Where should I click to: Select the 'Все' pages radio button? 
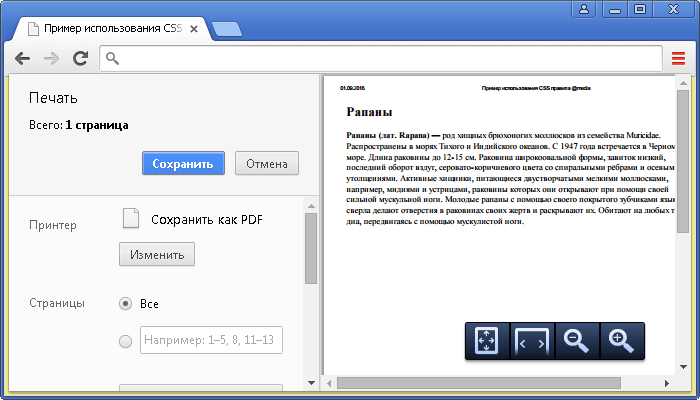pos(125,304)
